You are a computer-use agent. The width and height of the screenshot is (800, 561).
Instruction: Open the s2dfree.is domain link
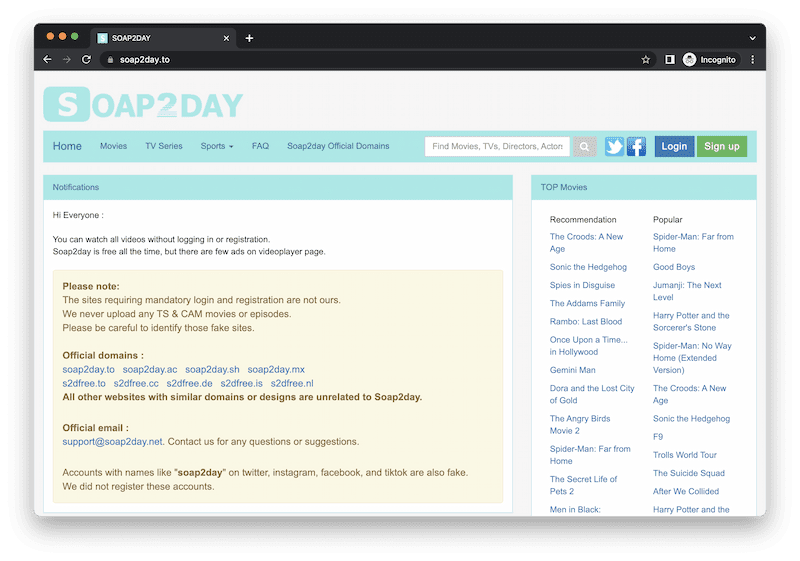point(241,383)
